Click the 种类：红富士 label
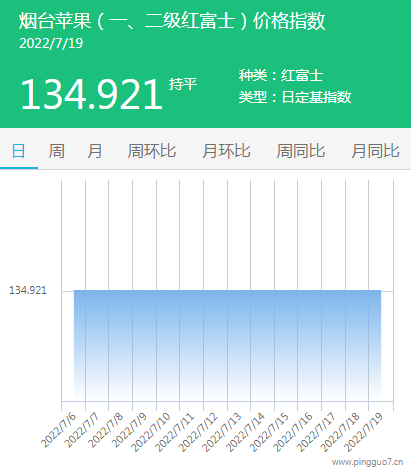 click(x=281, y=75)
